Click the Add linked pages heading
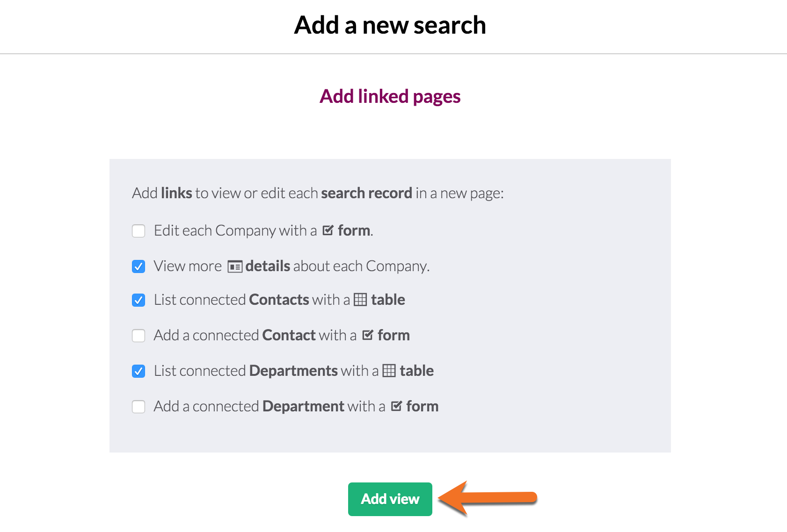787x532 pixels. pyautogui.click(x=390, y=97)
